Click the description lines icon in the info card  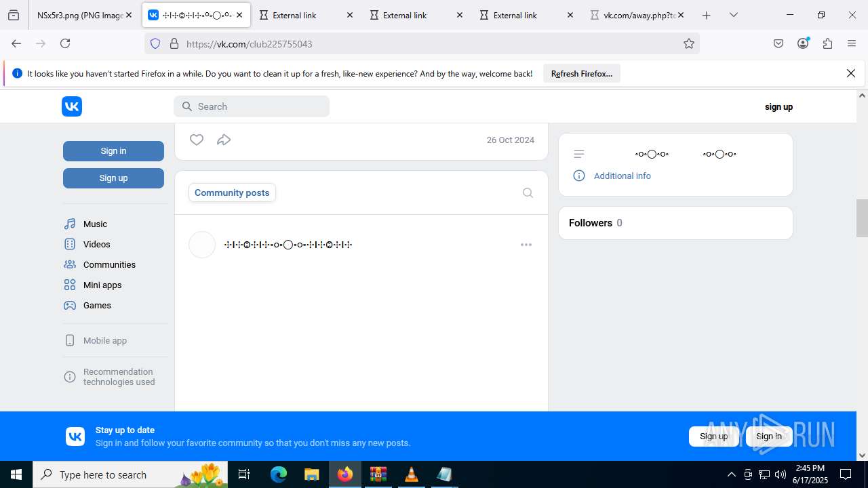point(579,154)
